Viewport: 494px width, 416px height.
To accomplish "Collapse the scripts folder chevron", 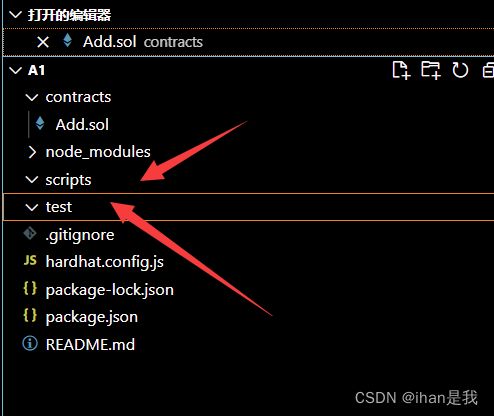I will point(32,180).
